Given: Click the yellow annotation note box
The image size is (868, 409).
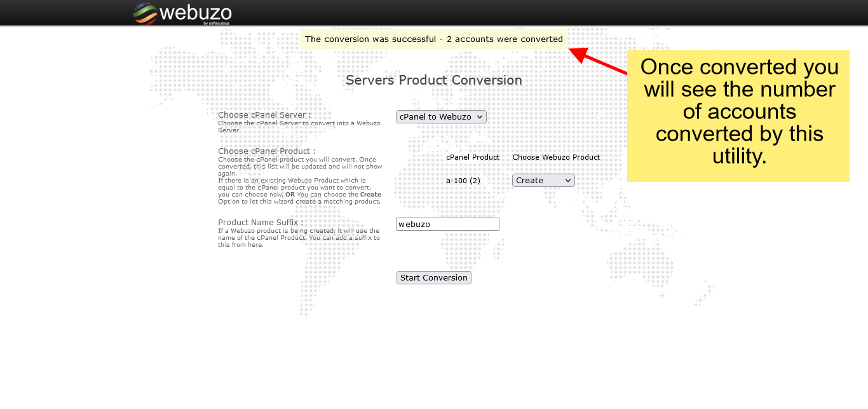Looking at the screenshot, I should [x=738, y=116].
